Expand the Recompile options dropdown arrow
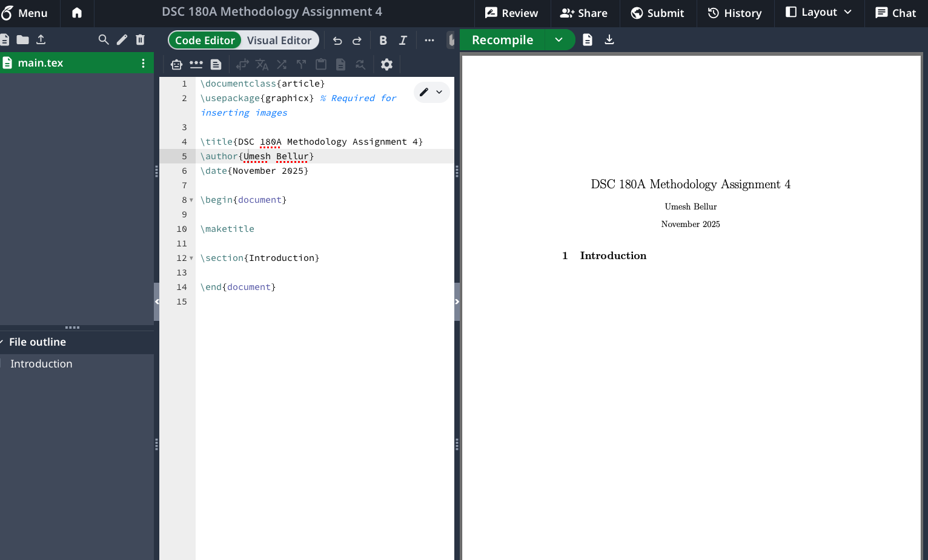The width and height of the screenshot is (928, 560). click(558, 40)
